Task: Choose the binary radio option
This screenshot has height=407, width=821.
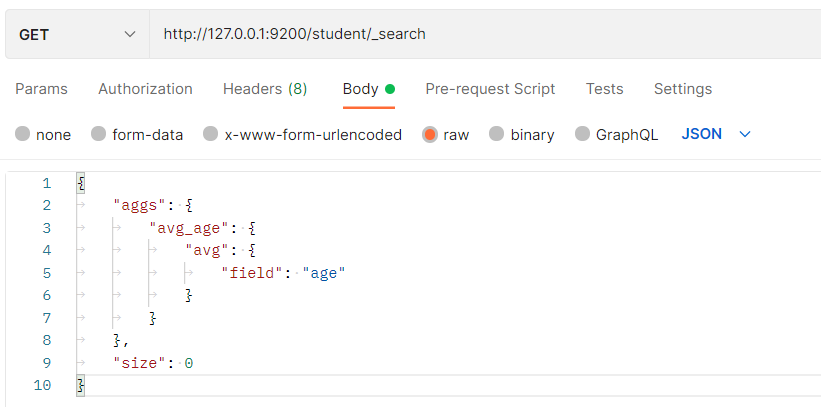Action: pos(497,134)
